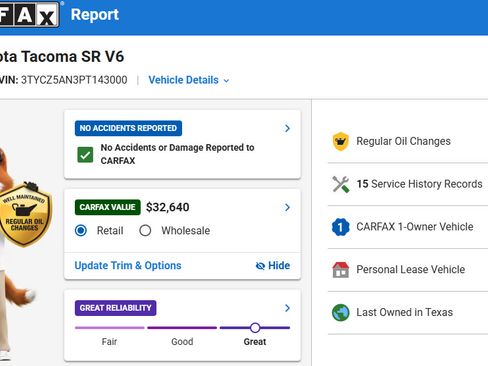Image resolution: width=488 pixels, height=366 pixels.
Task: Click Update Trim & Options link
Action: [128, 265]
